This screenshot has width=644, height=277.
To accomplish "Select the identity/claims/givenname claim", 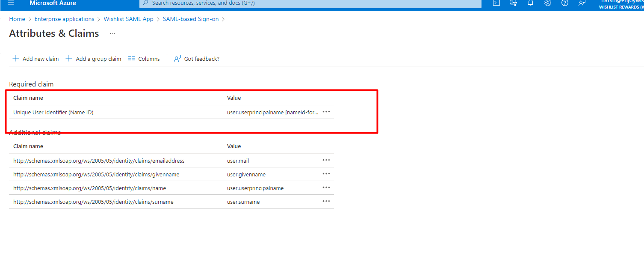I will tap(96, 175).
